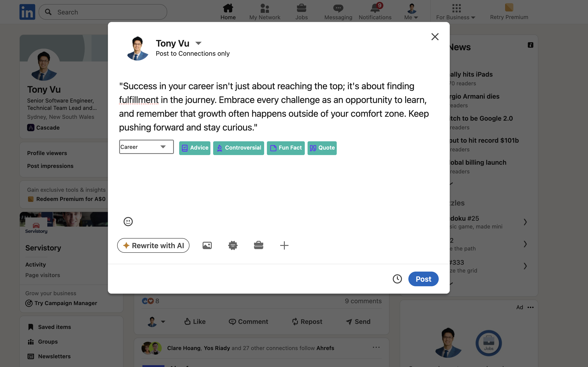Click the Search input field
The height and width of the screenshot is (367, 588).
coord(103,12)
